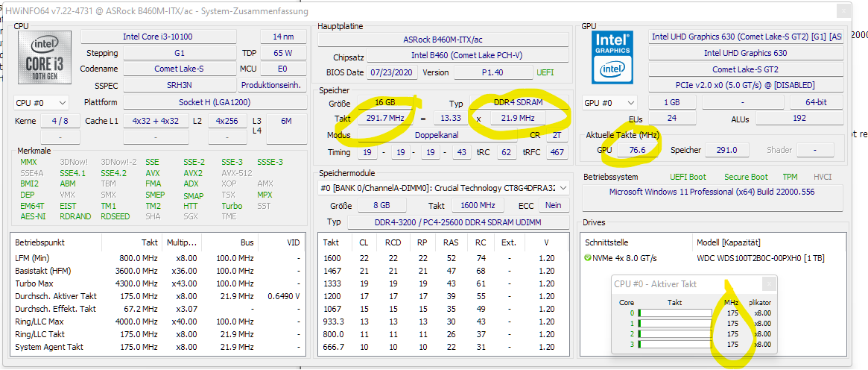Click the Intel B460 chipset field

(467, 56)
